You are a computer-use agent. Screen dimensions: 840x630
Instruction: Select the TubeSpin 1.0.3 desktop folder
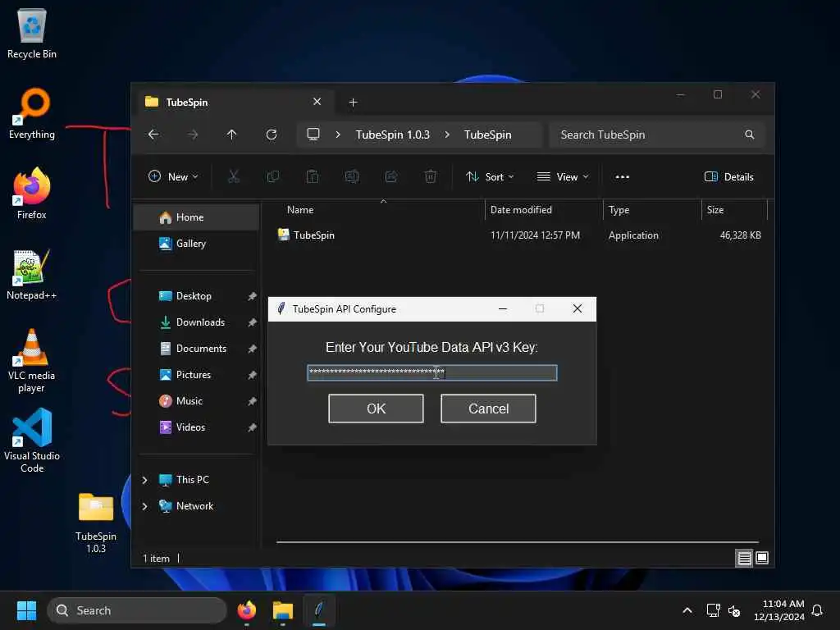(96, 523)
